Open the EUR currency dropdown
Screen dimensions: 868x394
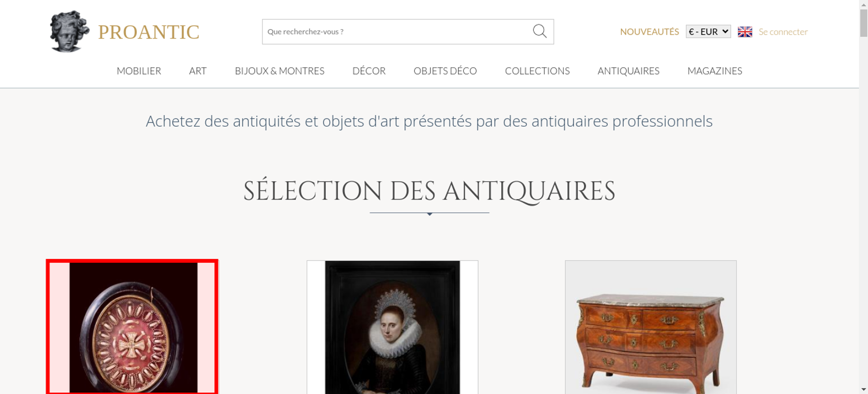click(708, 32)
